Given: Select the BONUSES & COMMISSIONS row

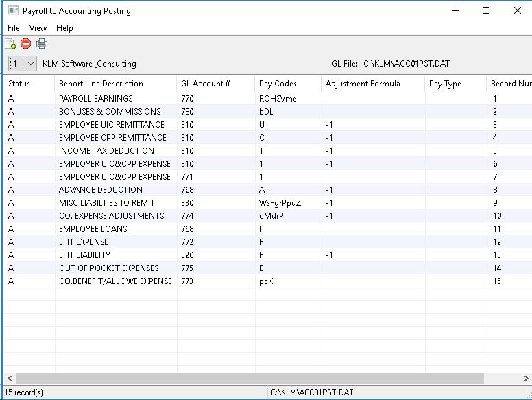Looking at the screenshot, I should [267, 112].
